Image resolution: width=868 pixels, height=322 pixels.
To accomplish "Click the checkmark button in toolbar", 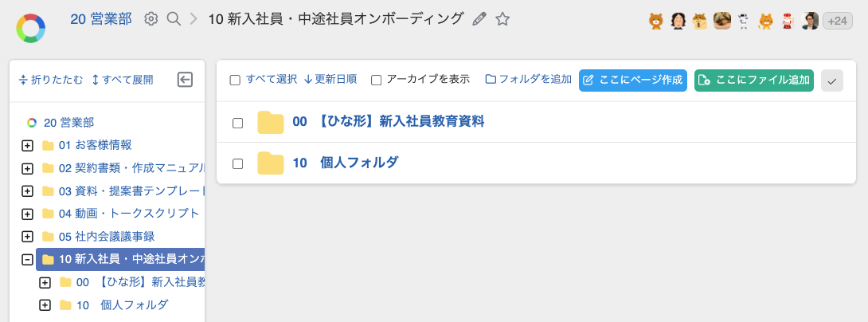I will [831, 80].
